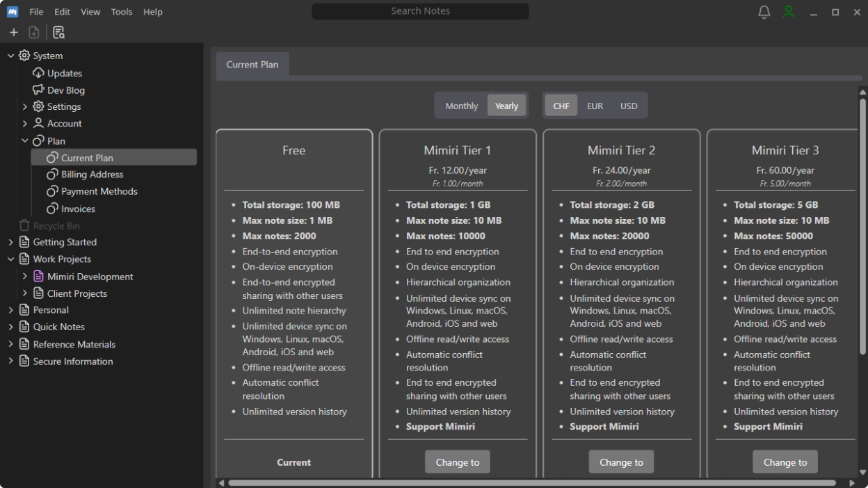Open the Help menu
The width and height of the screenshot is (868, 488).
pyautogui.click(x=153, y=12)
